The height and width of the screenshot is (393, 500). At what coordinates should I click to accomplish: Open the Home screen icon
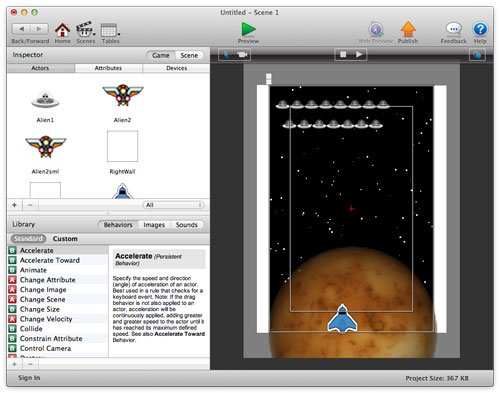coord(62,30)
